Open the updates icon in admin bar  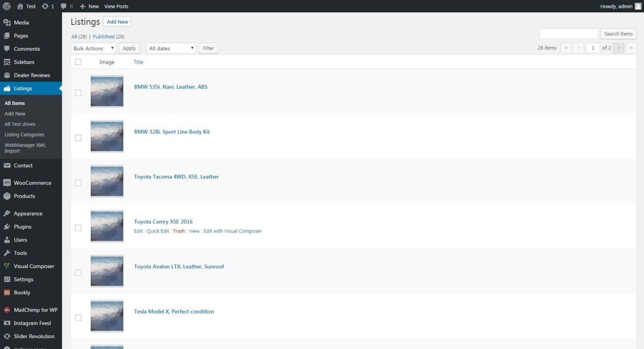[45, 6]
